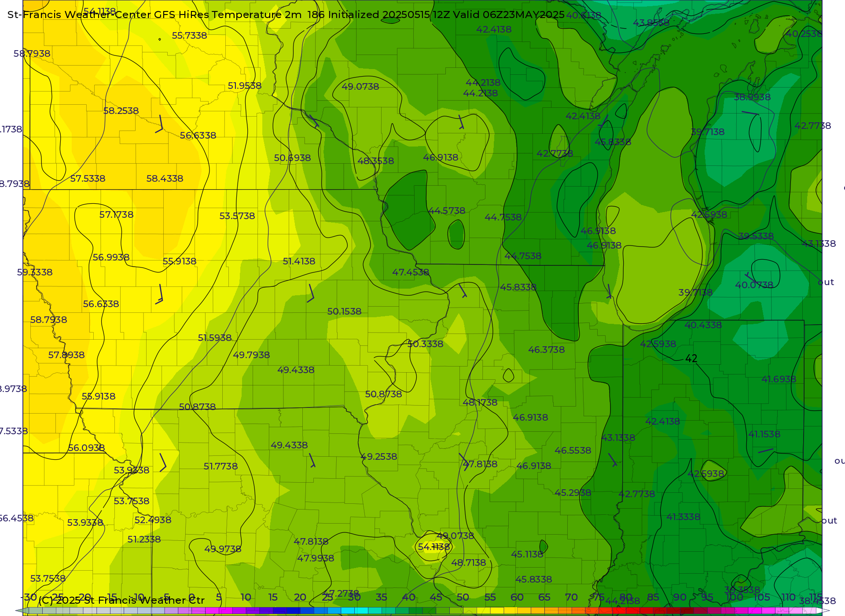Click the value 52.4938
Viewport: 845px width, 616px height.
click(153, 520)
